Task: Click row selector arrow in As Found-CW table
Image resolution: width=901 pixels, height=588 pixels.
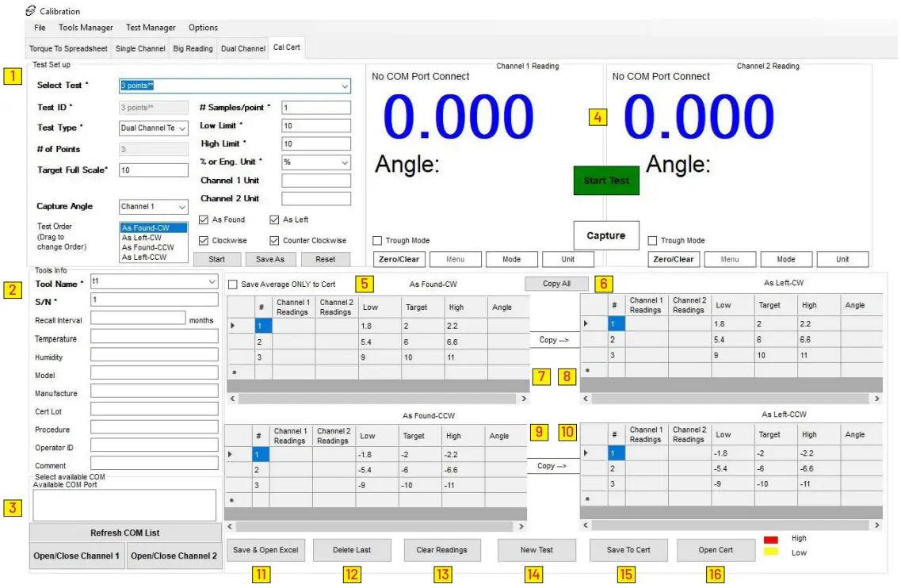Action: click(x=233, y=326)
